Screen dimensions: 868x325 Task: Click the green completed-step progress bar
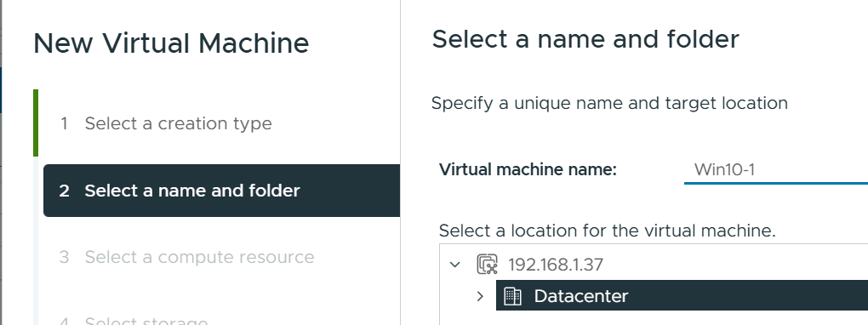pyautogui.click(x=36, y=123)
